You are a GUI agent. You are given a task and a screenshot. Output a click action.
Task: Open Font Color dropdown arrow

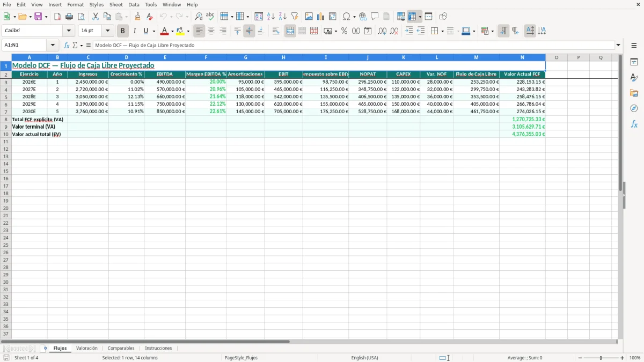[x=172, y=31]
